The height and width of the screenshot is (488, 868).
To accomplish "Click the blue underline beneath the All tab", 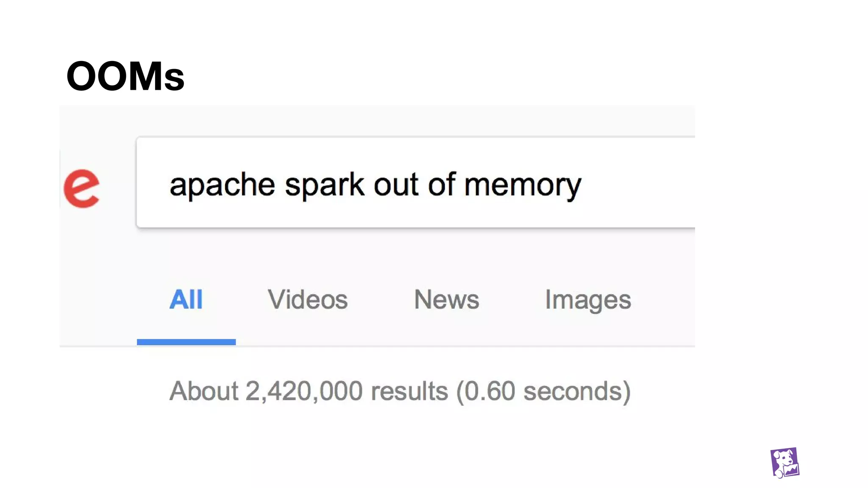I will (186, 342).
